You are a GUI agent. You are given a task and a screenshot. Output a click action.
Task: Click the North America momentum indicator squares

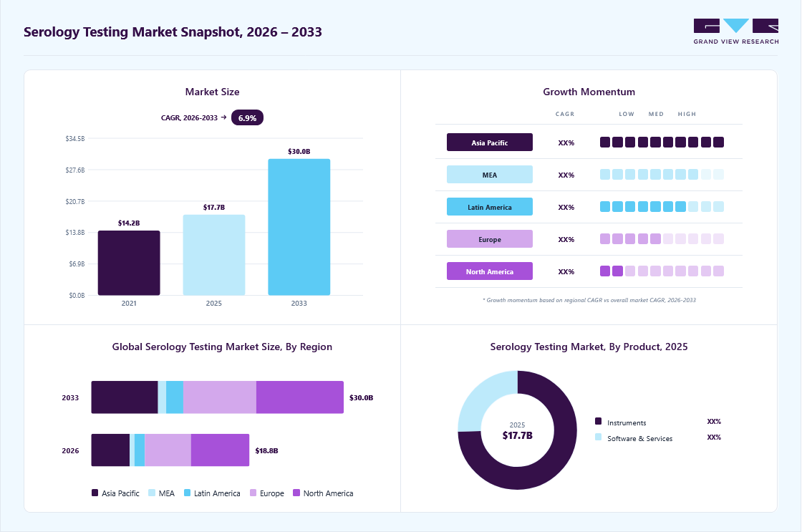[x=662, y=271]
